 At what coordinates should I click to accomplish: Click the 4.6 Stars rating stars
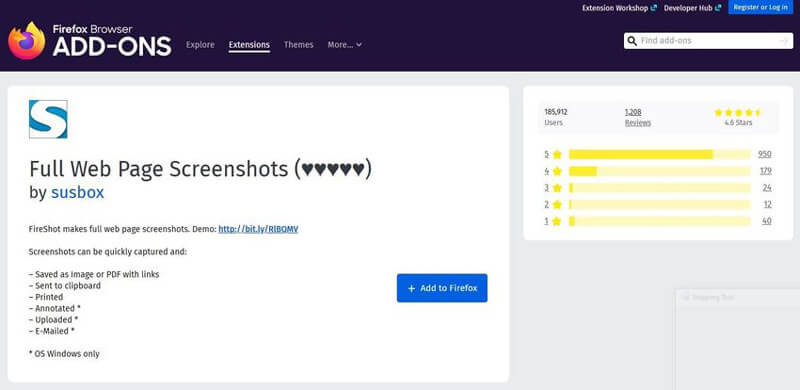click(738, 112)
